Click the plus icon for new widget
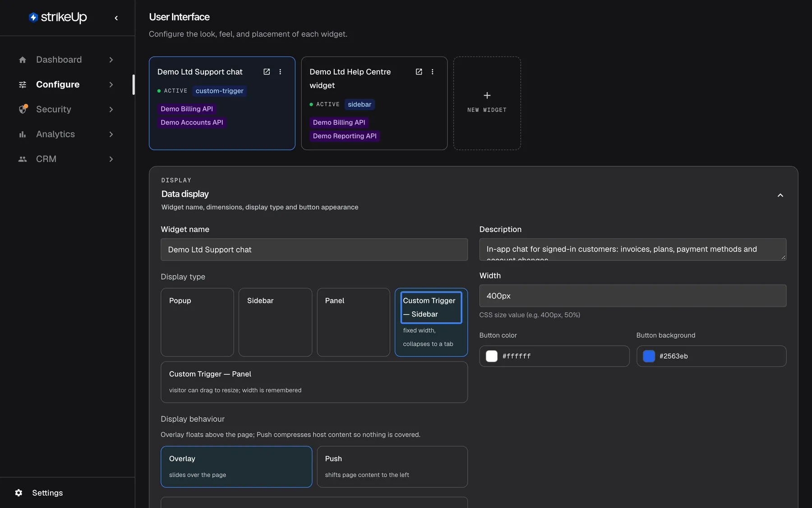Screen dimensions: 812x508 487,95
